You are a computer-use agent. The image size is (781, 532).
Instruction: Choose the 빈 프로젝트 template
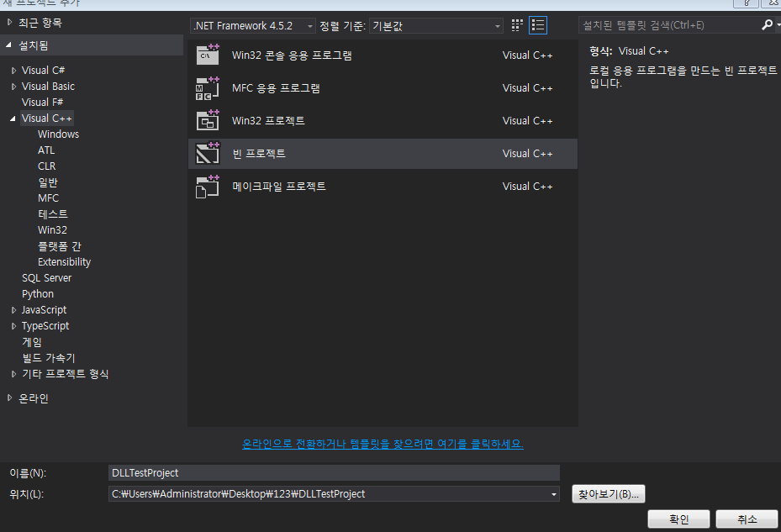coord(383,154)
